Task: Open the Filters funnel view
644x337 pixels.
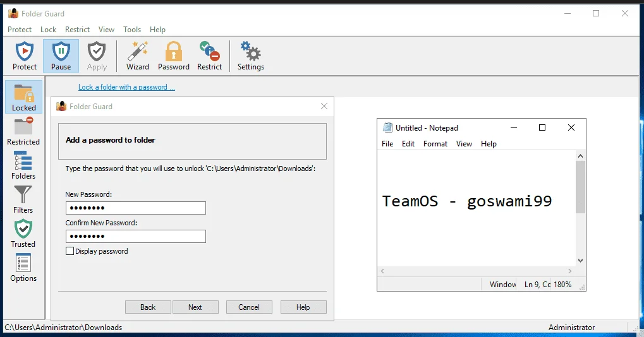Action: [23, 199]
